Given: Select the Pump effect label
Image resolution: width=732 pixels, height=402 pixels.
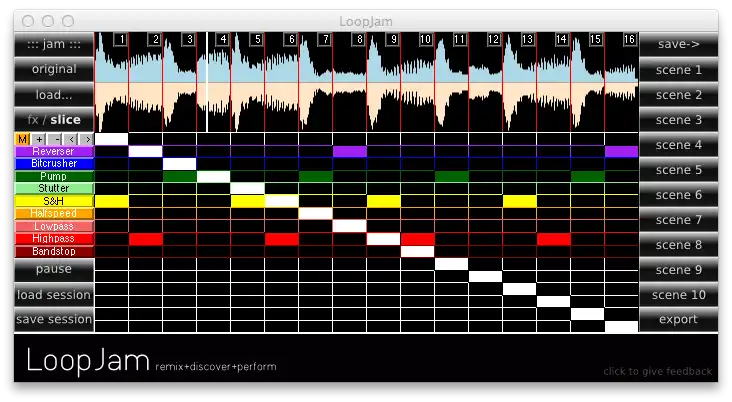Looking at the screenshot, I should coord(54,176).
